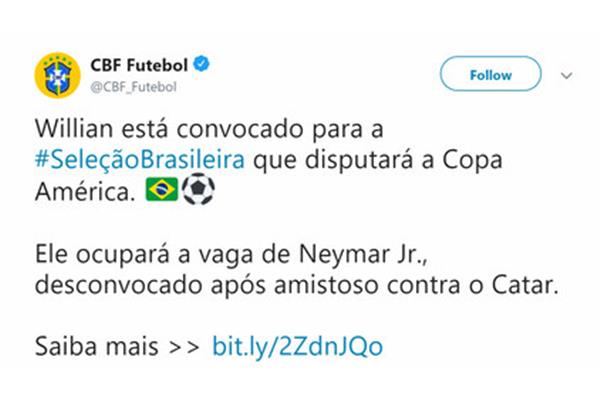Click the word "América." before the flag
600x400 pixels.
(x=85, y=190)
